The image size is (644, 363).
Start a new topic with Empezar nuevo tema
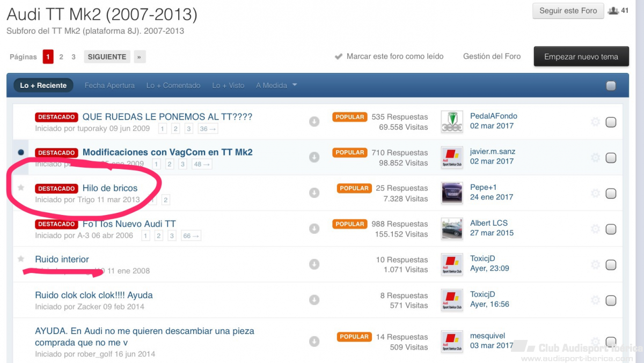click(x=581, y=56)
